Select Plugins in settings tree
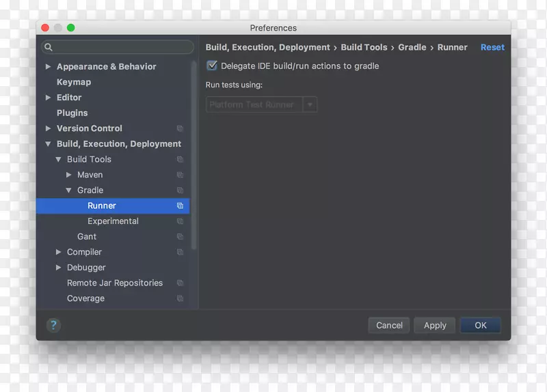This screenshot has width=547, height=392. pos(72,113)
